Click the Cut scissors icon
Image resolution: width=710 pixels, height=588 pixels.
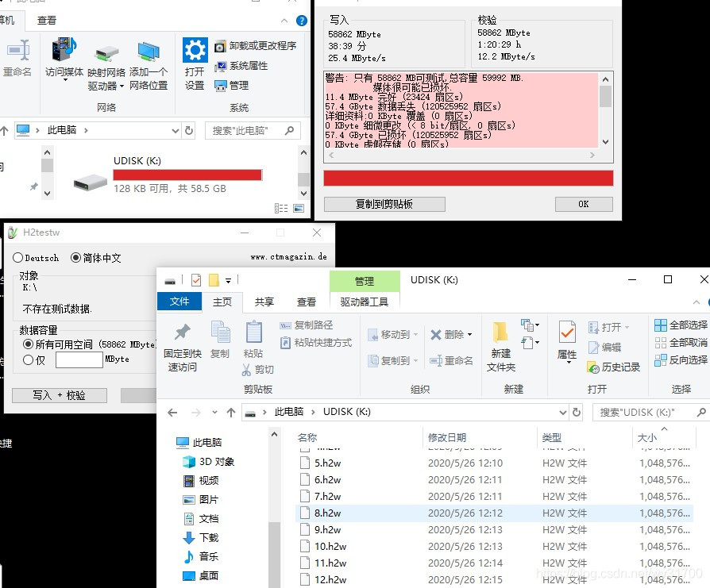pos(246,370)
